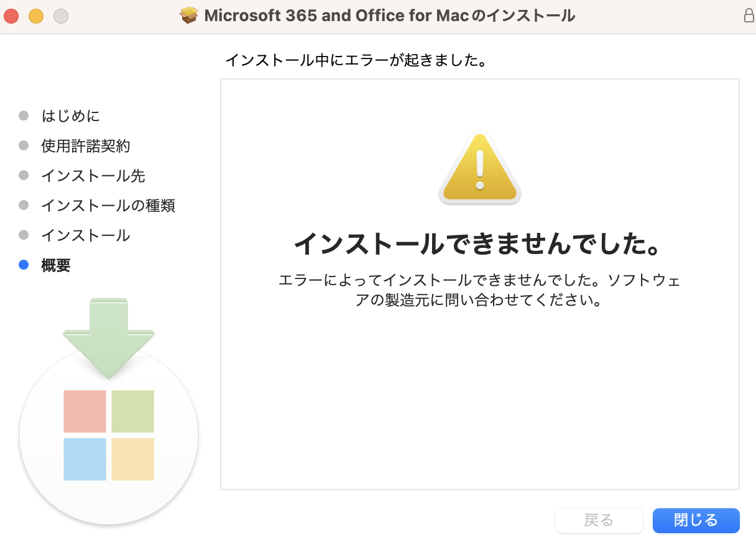Minimize the installer window with yellow button
Screen dimensions: 756x548
coord(36,17)
